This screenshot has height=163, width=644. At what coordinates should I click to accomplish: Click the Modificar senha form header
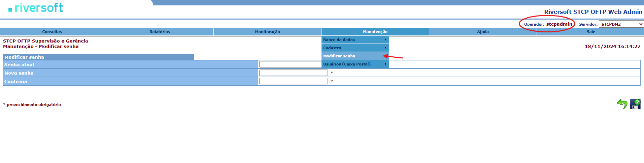[x=99, y=57]
